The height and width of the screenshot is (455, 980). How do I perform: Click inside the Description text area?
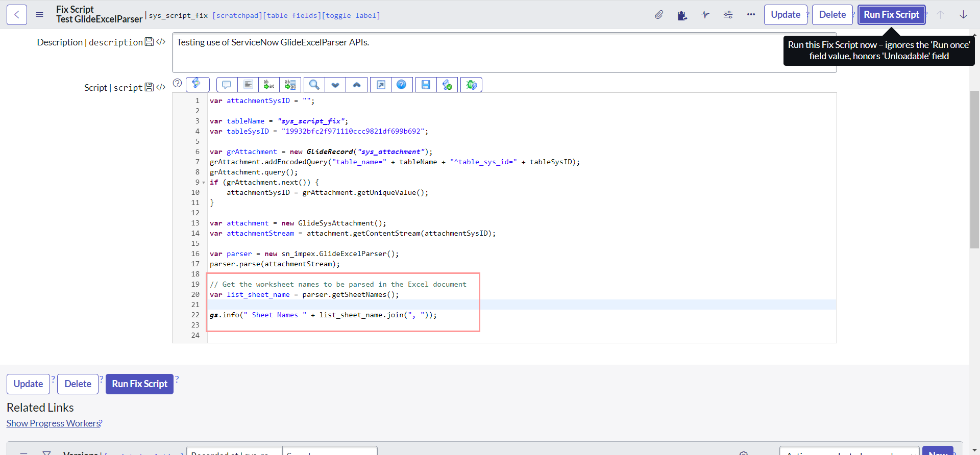pyautogui.click(x=504, y=53)
